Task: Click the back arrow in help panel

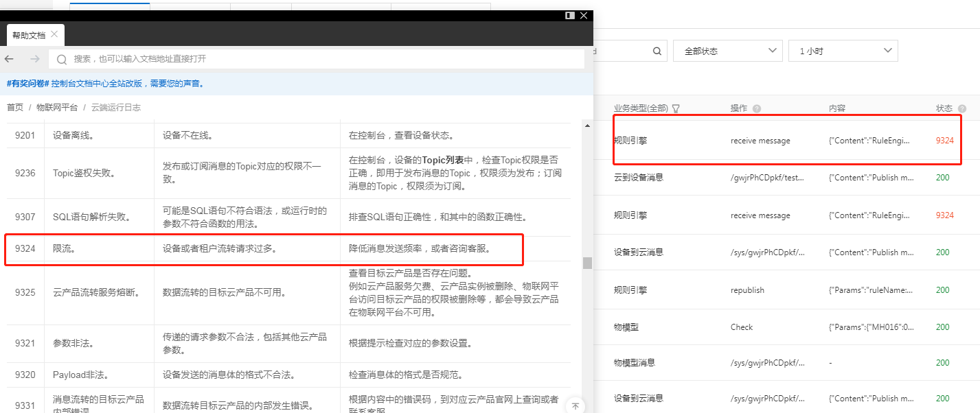Action: tap(10, 59)
